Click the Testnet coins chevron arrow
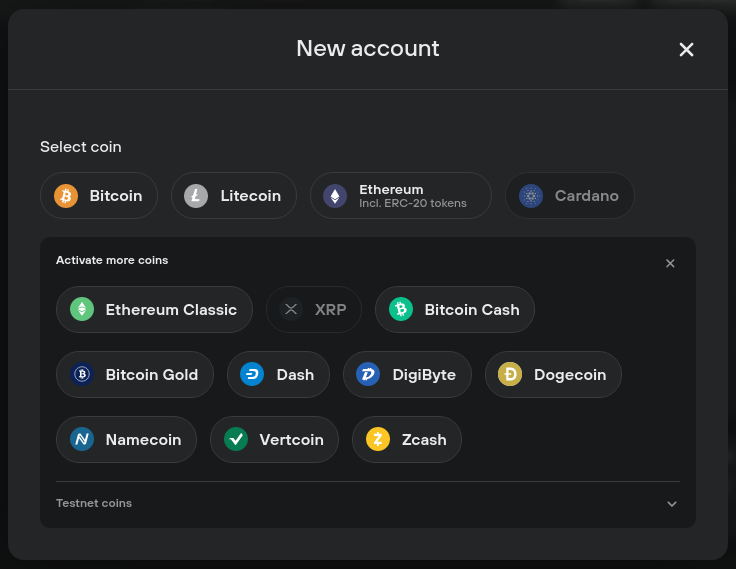The image size is (736, 569). point(672,504)
